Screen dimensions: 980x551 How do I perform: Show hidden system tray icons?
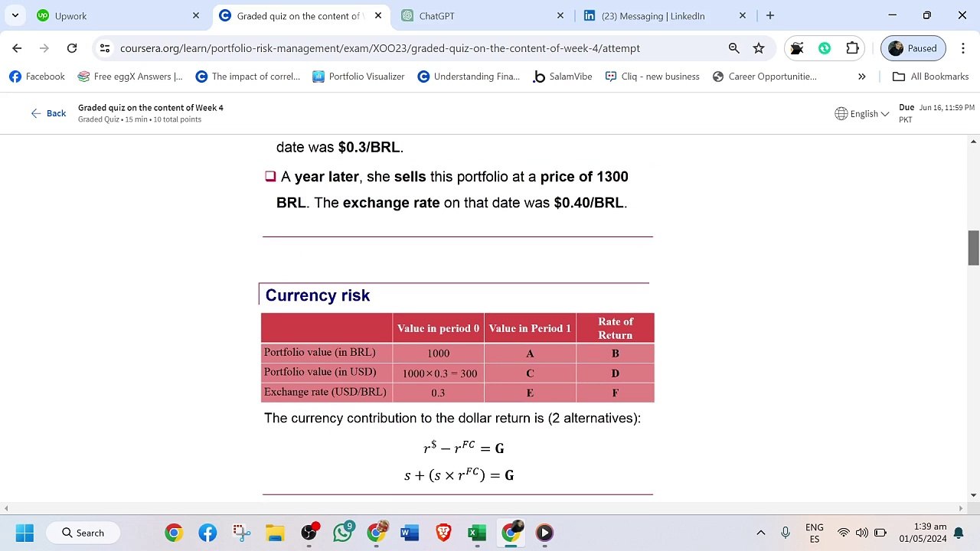point(761,533)
